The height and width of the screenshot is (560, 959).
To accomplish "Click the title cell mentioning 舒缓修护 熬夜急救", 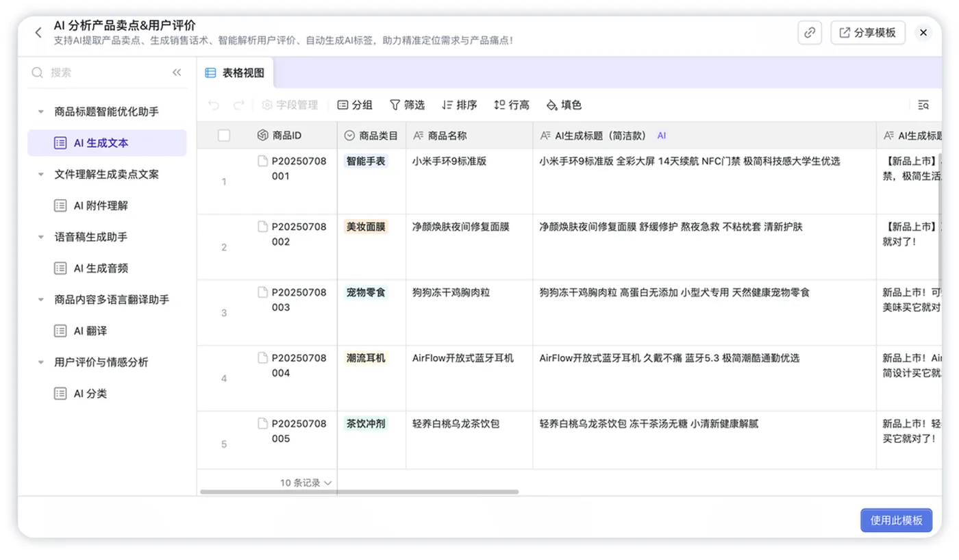I will point(704,247).
